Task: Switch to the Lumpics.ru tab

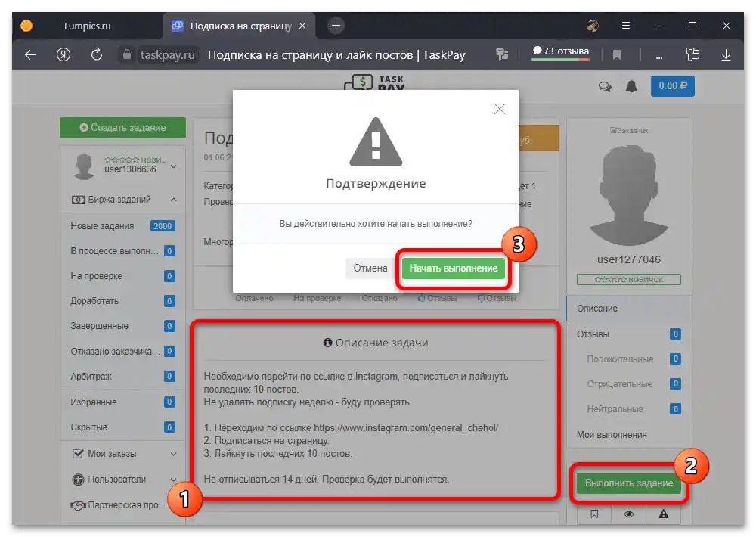Action: tap(87, 26)
